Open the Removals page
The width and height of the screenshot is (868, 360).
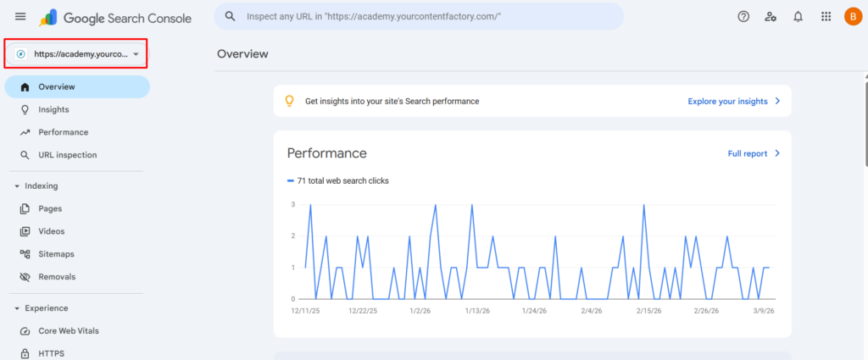point(56,277)
